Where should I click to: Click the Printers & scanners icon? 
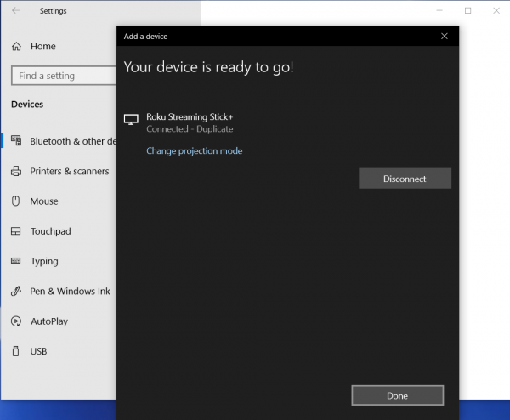(16, 171)
